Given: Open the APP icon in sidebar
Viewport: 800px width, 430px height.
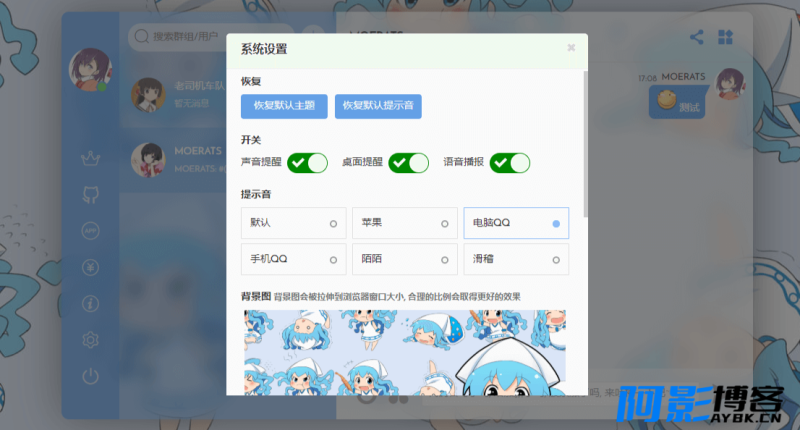Looking at the screenshot, I should 90,231.
